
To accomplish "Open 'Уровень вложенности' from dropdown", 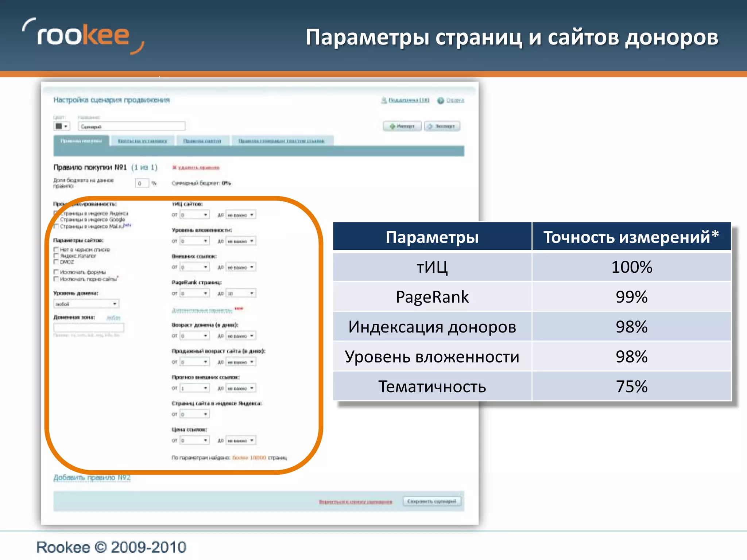I will [x=195, y=241].
